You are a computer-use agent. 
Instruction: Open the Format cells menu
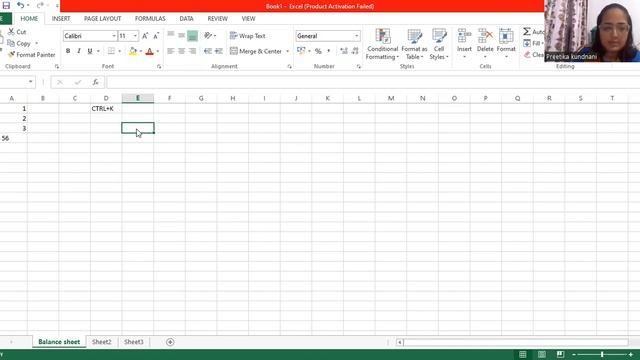point(506,44)
